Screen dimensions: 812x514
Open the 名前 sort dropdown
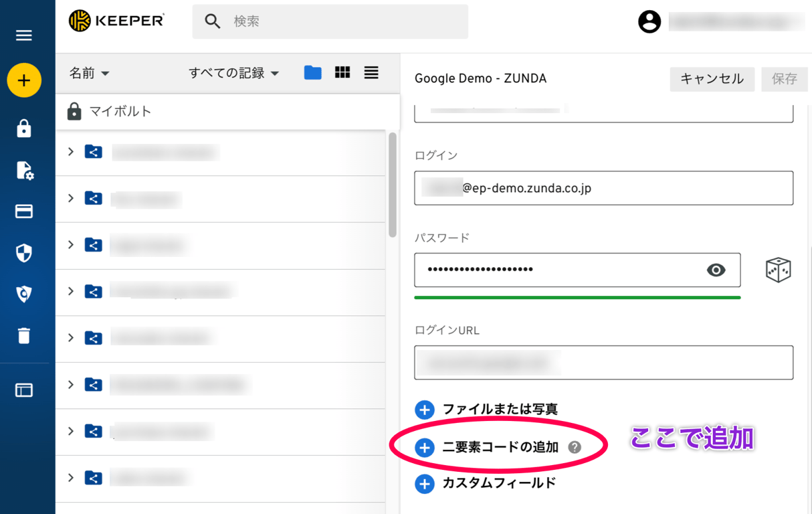point(90,73)
